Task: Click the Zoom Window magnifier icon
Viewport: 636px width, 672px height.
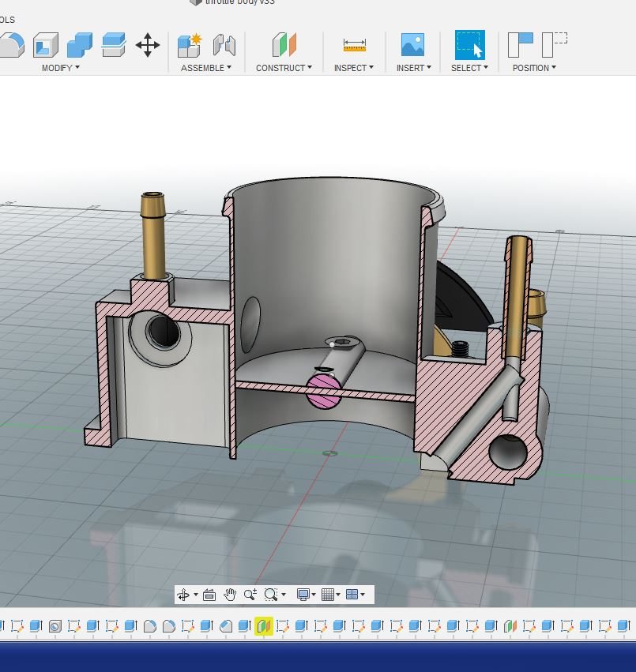Action: point(271,595)
